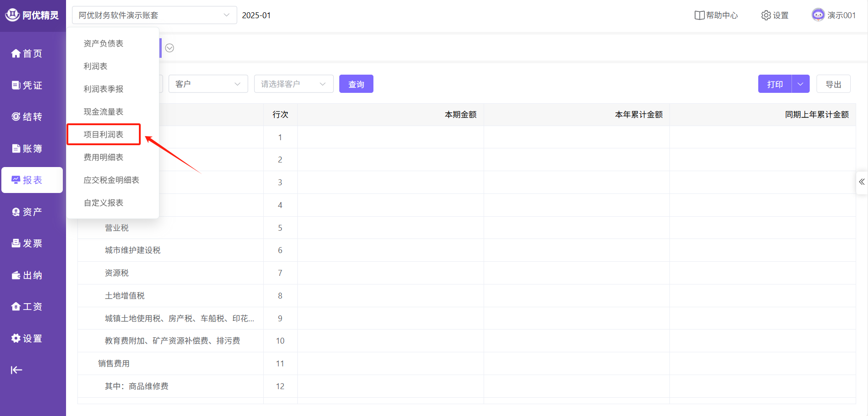Expand the right side panel double-chevron handle
This screenshot has width=868, height=416.
pos(862,182)
